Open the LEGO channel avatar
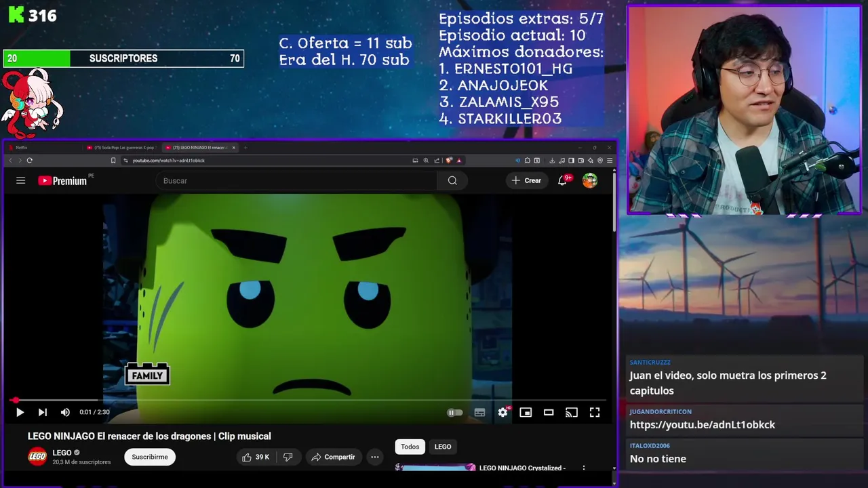Image resolution: width=868 pixels, height=488 pixels. (37, 457)
